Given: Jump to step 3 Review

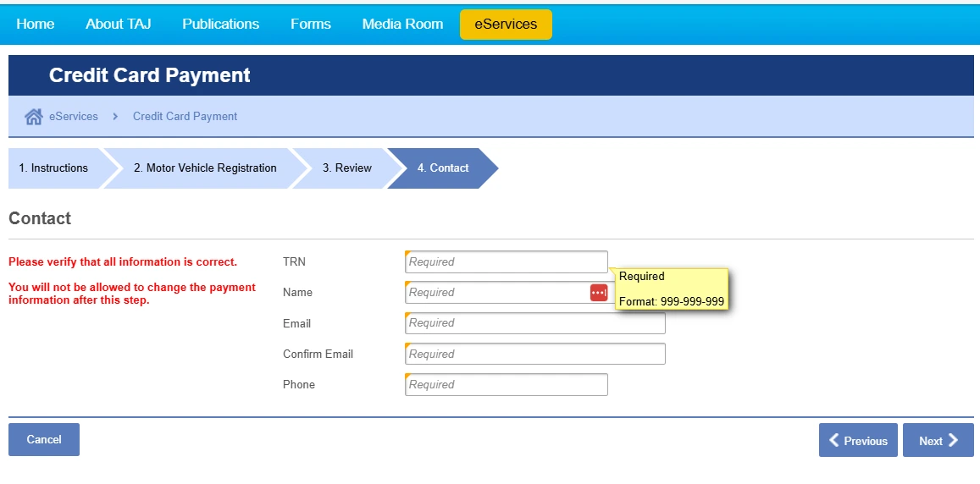Looking at the screenshot, I should pyautogui.click(x=347, y=168).
